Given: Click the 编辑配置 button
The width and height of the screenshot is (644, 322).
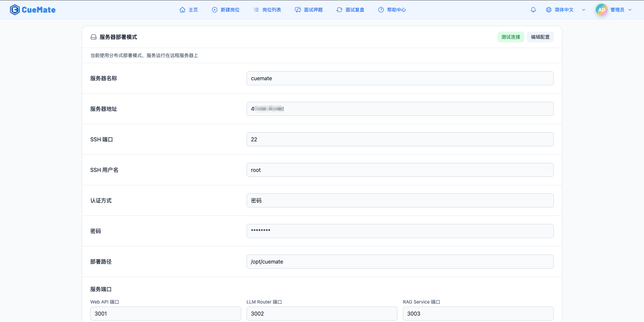Looking at the screenshot, I should (540, 37).
